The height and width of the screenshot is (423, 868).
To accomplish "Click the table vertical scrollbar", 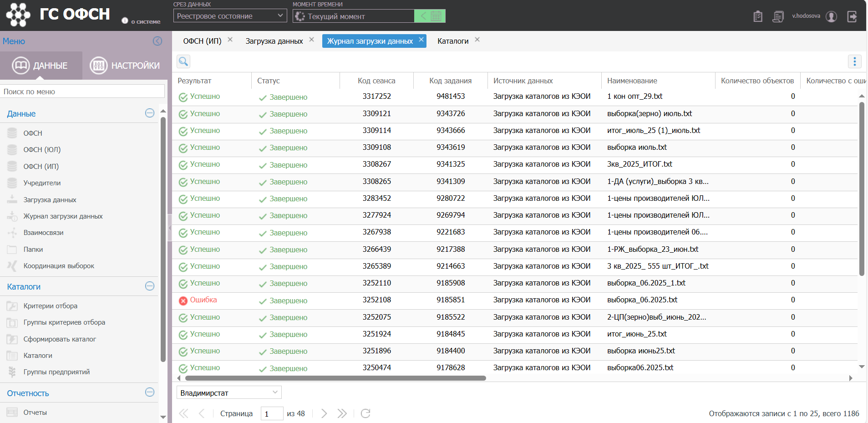I will point(862,189).
